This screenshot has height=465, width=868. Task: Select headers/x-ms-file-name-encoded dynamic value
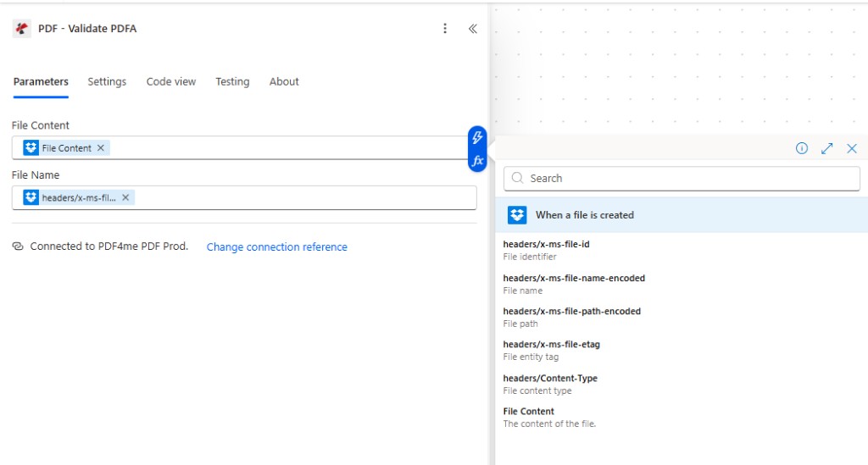click(574, 279)
